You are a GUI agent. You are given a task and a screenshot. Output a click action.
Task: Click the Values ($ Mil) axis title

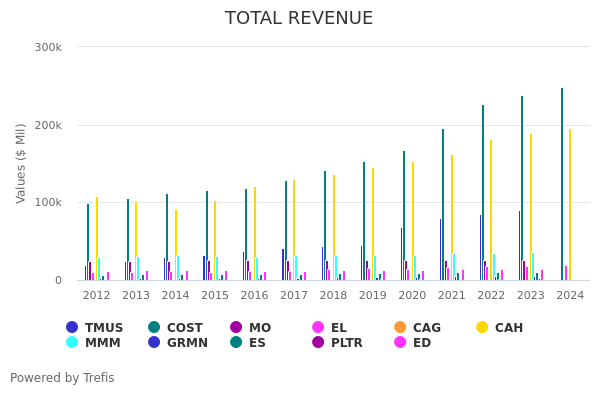pyautogui.click(x=22, y=163)
